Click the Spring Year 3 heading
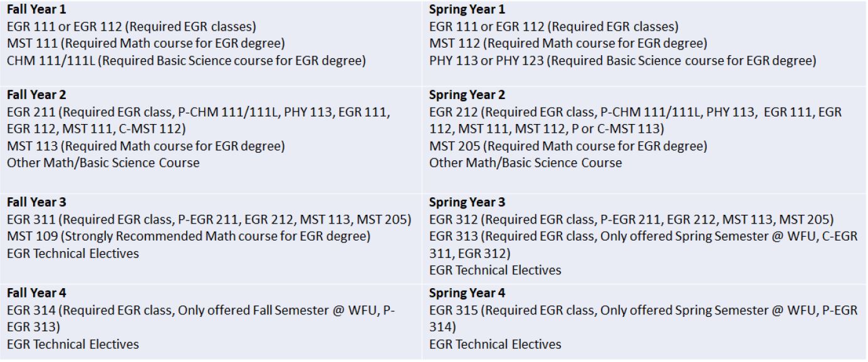The height and width of the screenshot is (362, 868). pos(467,203)
